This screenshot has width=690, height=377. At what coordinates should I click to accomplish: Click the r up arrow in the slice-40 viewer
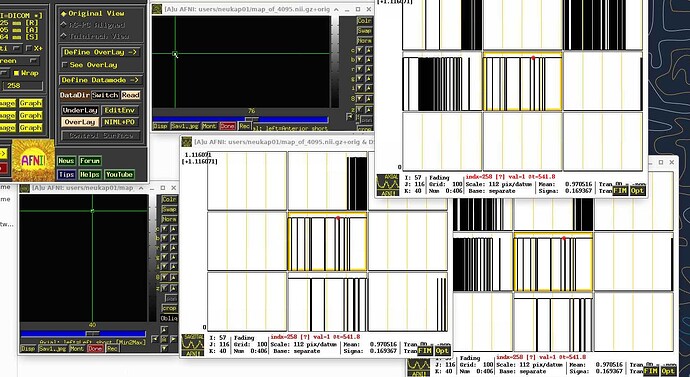173,248
